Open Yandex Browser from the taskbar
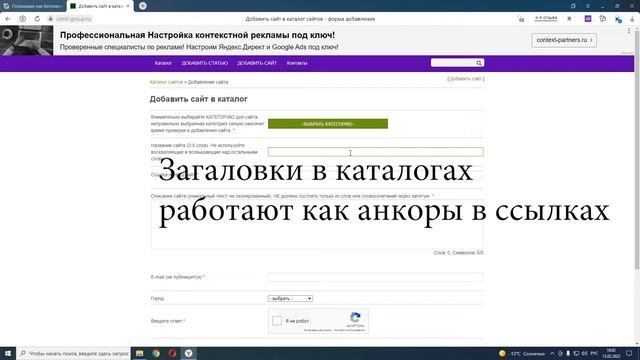The height and width of the screenshot is (360, 640). [189, 353]
